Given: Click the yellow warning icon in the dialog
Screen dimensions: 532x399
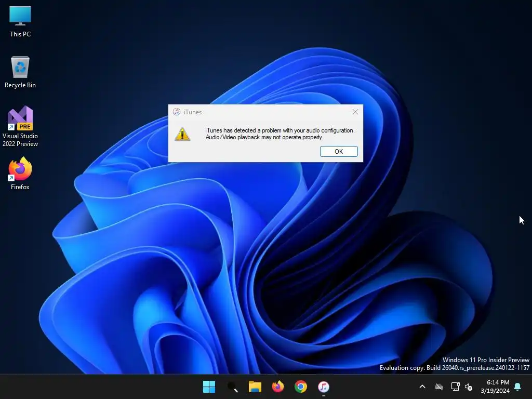Looking at the screenshot, I should coord(182,134).
